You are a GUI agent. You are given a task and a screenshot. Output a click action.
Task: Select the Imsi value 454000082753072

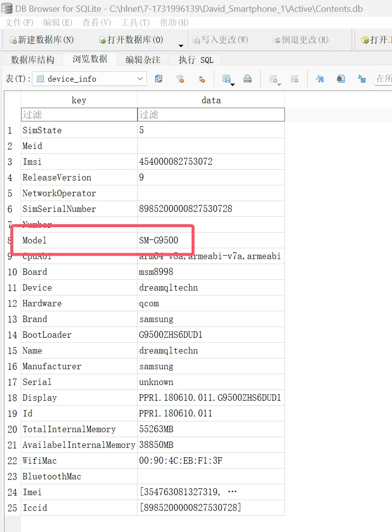[x=211, y=161]
